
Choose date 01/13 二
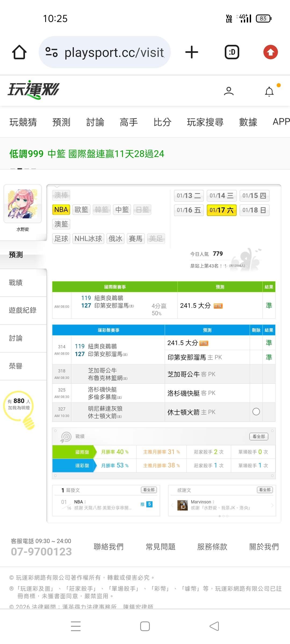(x=189, y=196)
